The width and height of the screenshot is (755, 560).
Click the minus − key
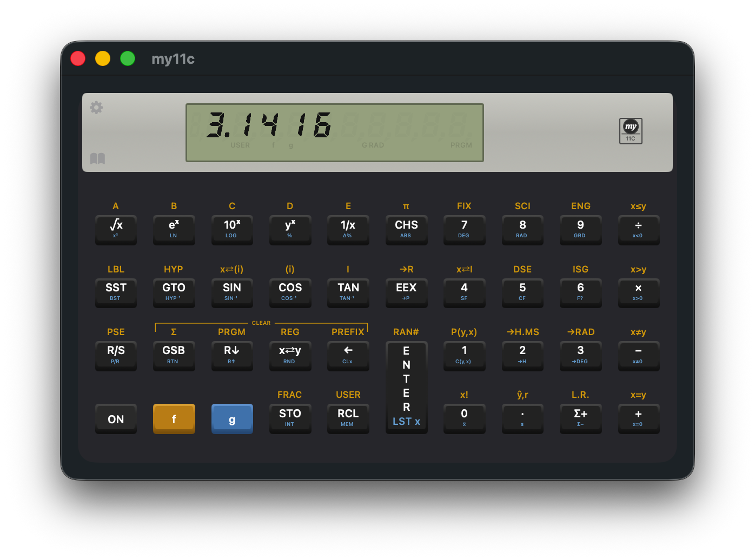[639, 356]
